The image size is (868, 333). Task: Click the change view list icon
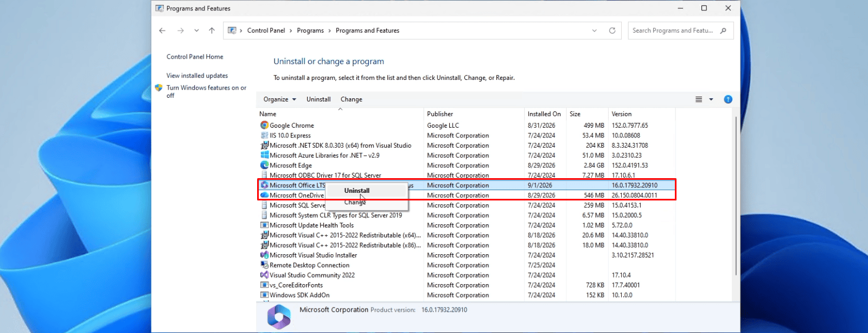point(699,99)
